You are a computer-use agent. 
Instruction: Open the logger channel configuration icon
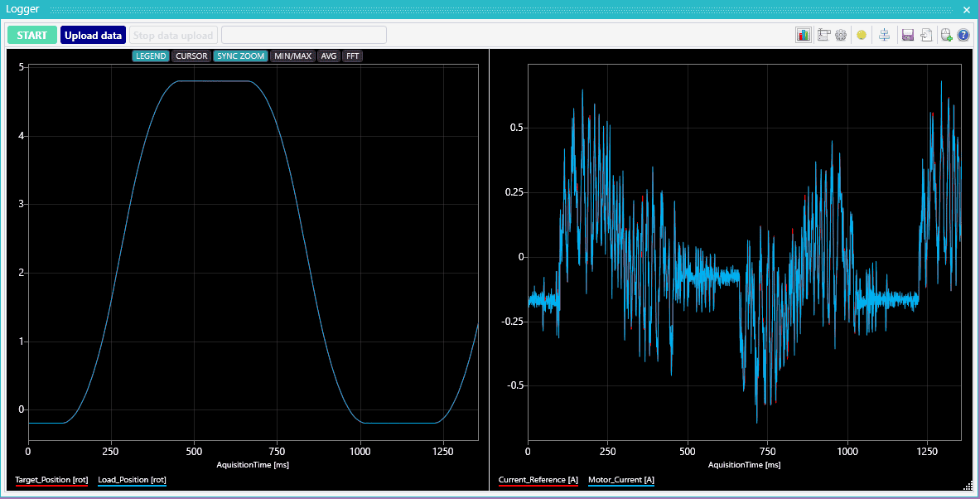pyautogui.click(x=823, y=35)
